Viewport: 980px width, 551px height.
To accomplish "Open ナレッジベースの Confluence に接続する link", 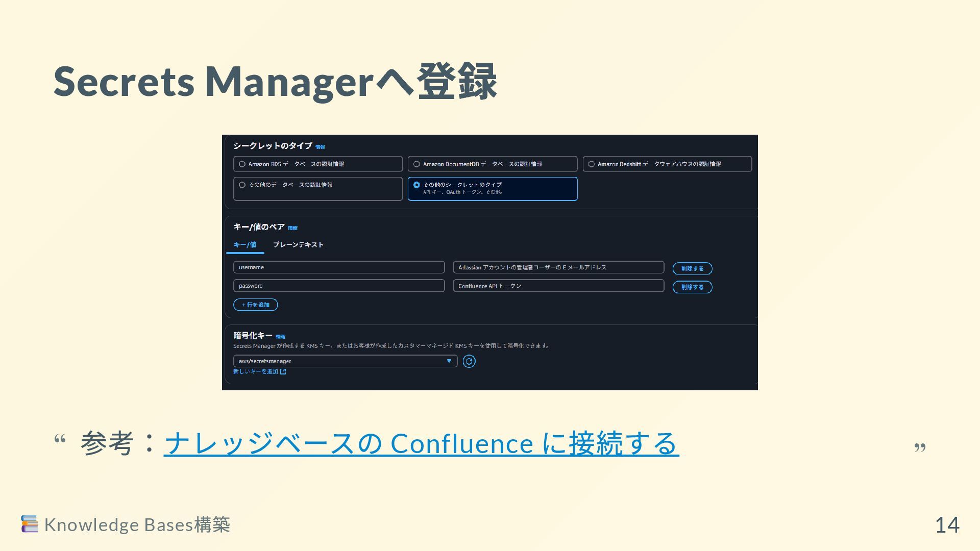I will pos(421,443).
